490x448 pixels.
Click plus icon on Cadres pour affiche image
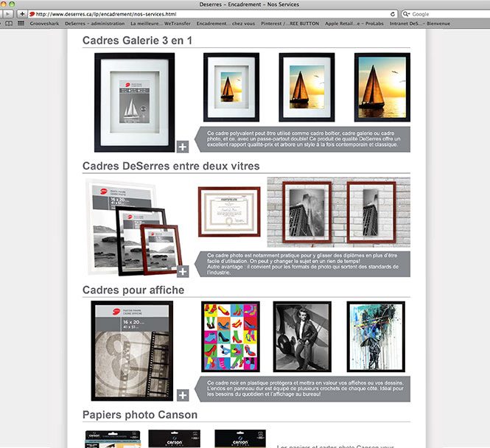click(182, 395)
